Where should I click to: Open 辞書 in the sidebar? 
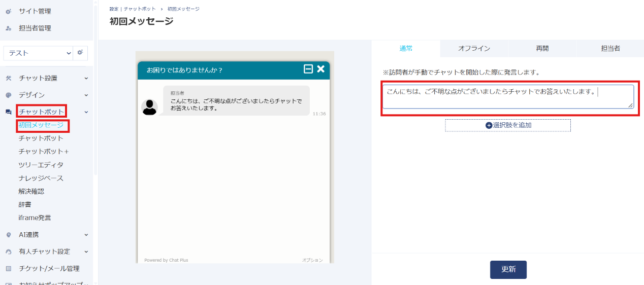coord(25,204)
